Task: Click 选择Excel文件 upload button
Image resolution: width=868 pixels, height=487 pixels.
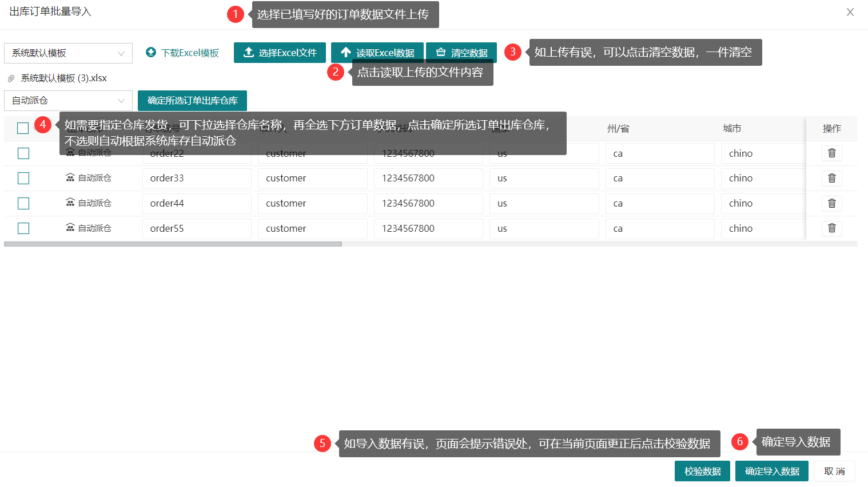Action: [x=280, y=53]
